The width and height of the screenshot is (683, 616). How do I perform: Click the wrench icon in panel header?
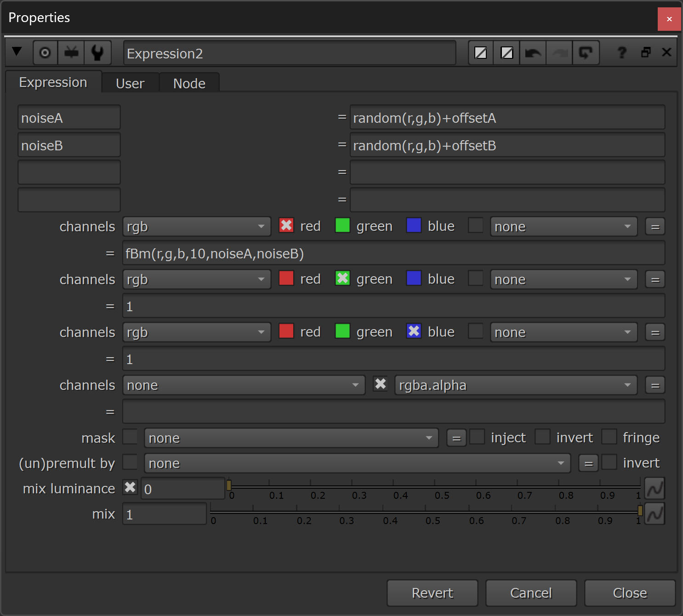97,53
